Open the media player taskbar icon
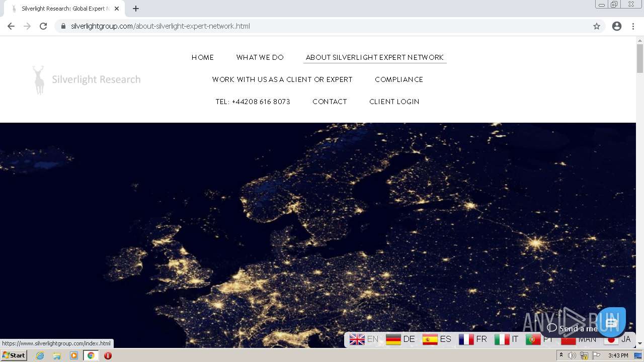The image size is (644, 362). coord(74,355)
